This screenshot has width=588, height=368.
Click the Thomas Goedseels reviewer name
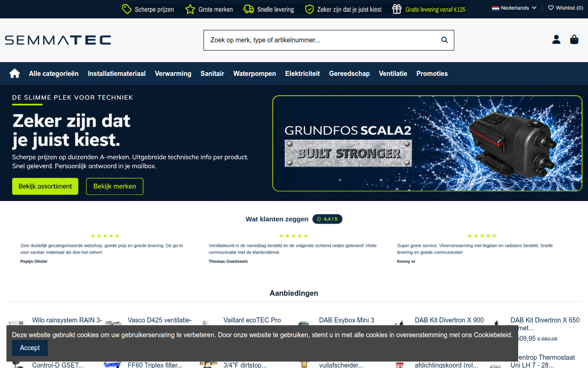click(228, 261)
